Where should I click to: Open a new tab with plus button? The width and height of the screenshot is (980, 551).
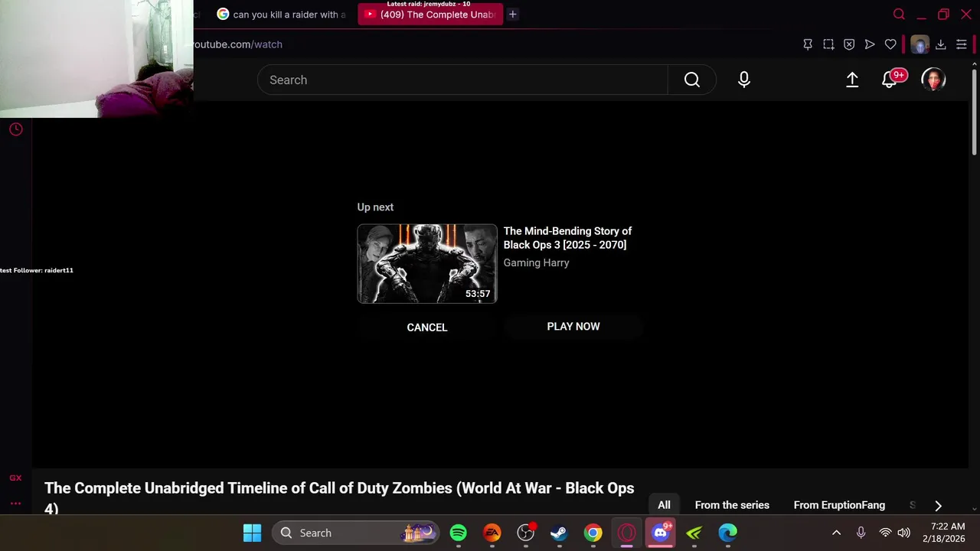click(x=513, y=14)
